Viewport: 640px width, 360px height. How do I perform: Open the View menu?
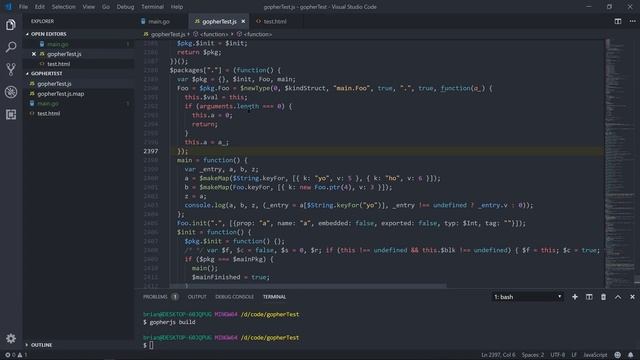click(x=89, y=7)
